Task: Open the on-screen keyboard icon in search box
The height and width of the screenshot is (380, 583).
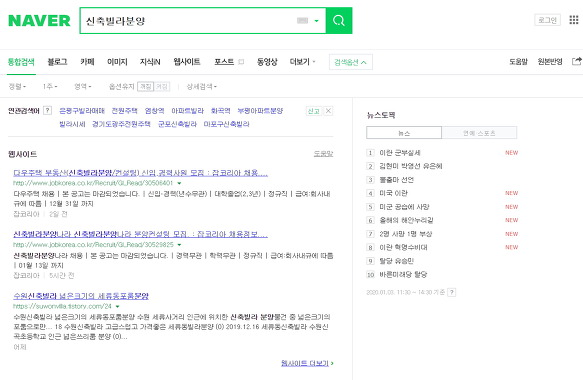Action: [302, 20]
